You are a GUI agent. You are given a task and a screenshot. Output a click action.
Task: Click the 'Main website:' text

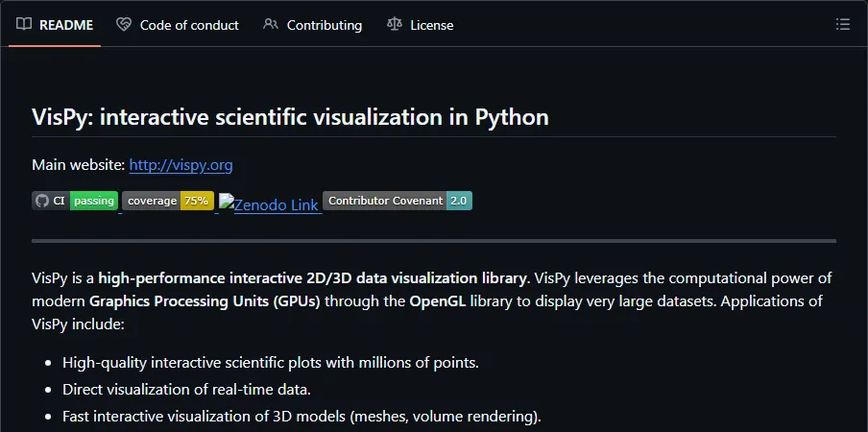coord(79,165)
